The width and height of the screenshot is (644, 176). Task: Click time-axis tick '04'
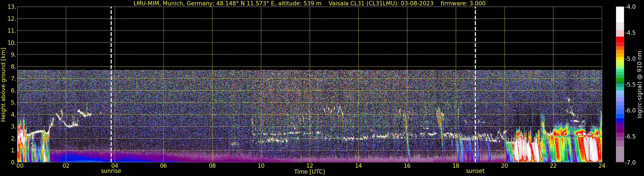115,166
